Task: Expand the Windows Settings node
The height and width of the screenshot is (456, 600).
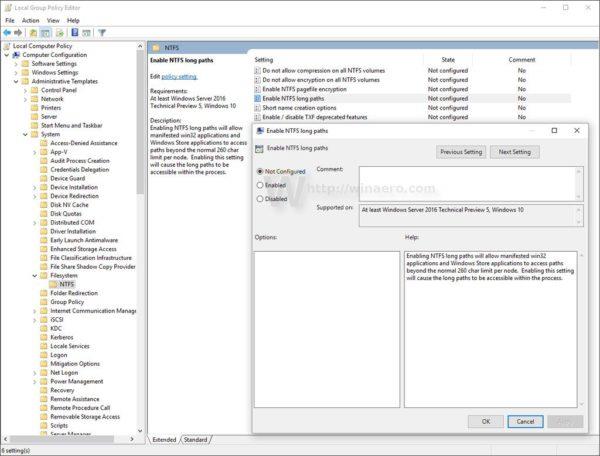Action: point(16,73)
